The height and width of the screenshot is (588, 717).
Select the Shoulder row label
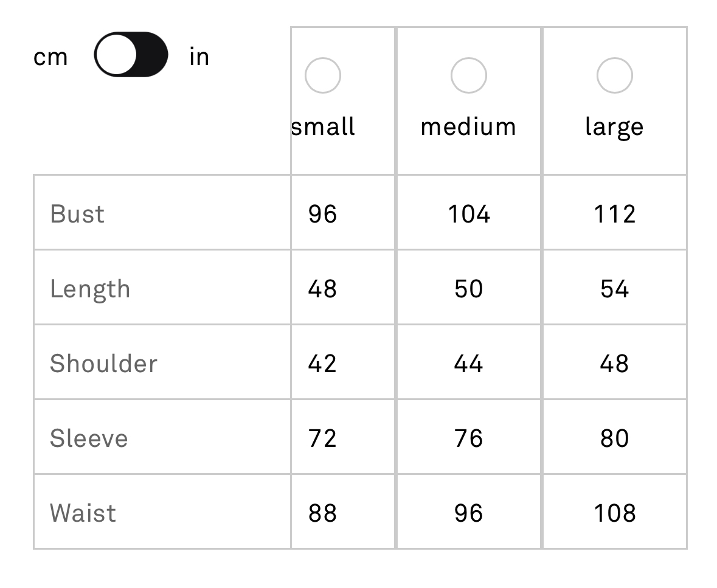[103, 364]
